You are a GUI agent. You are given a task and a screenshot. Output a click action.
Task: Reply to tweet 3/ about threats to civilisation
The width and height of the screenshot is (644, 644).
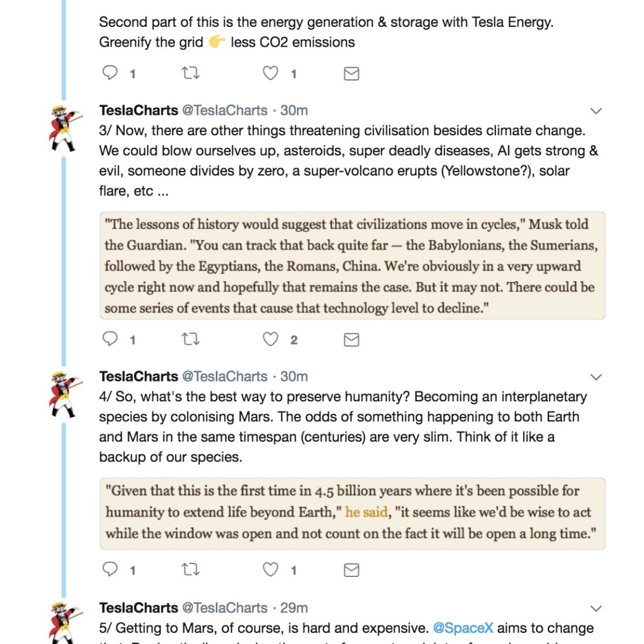[110, 339]
